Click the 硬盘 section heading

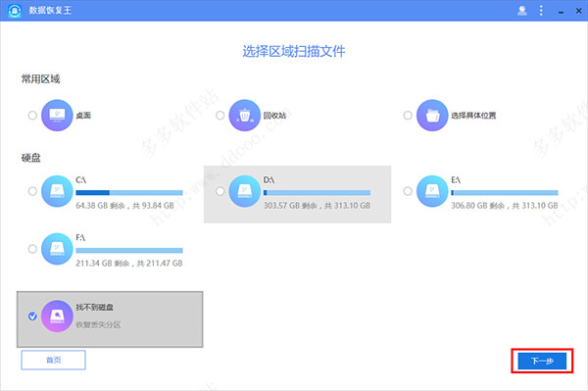coord(30,158)
